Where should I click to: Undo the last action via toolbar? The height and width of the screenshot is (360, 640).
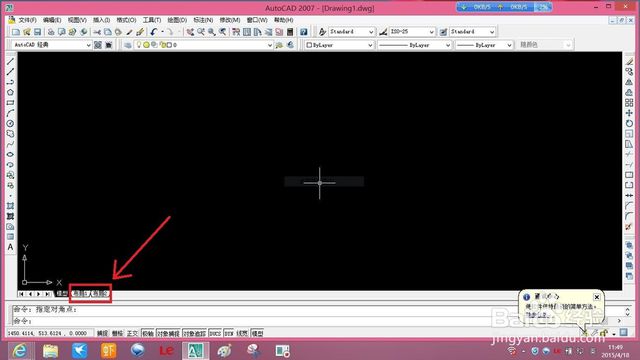click(154, 32)
